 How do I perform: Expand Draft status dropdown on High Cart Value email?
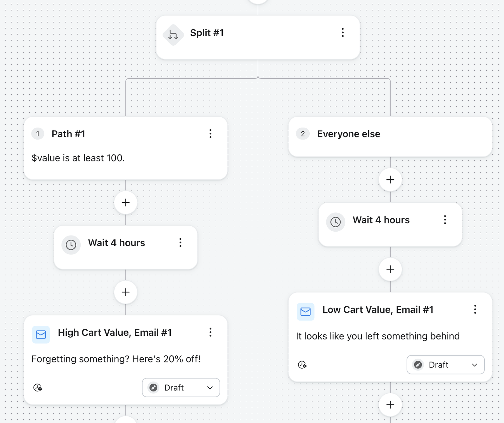pyautogui.click(x=181, y=387)
